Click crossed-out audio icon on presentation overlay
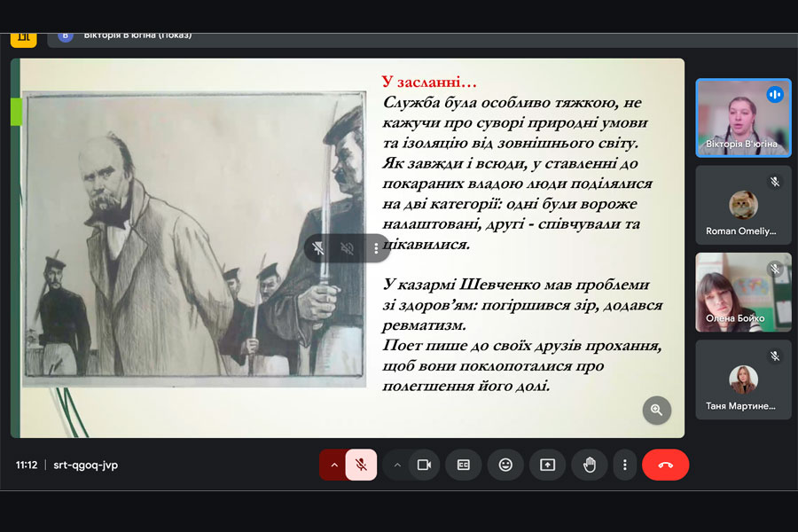 pos(348,248)
